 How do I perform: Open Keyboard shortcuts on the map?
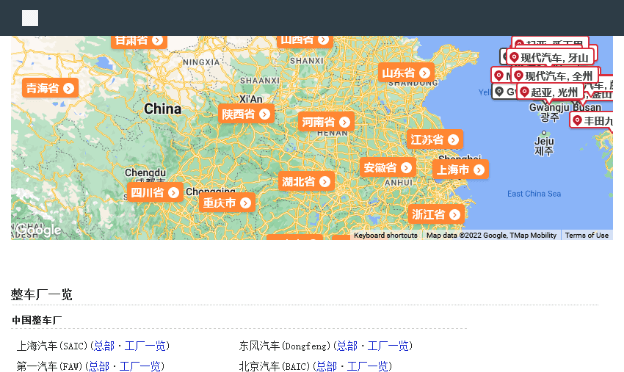coord(386,235)
